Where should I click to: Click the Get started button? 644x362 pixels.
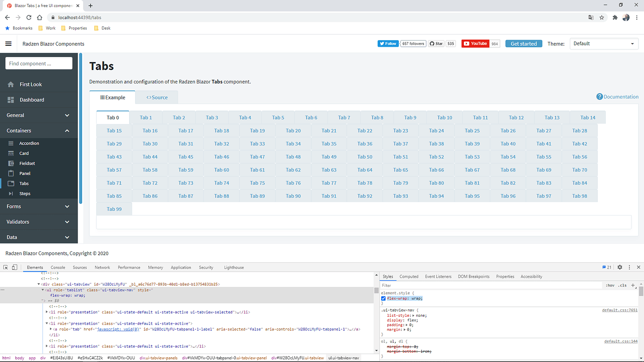tap(523, 43)
